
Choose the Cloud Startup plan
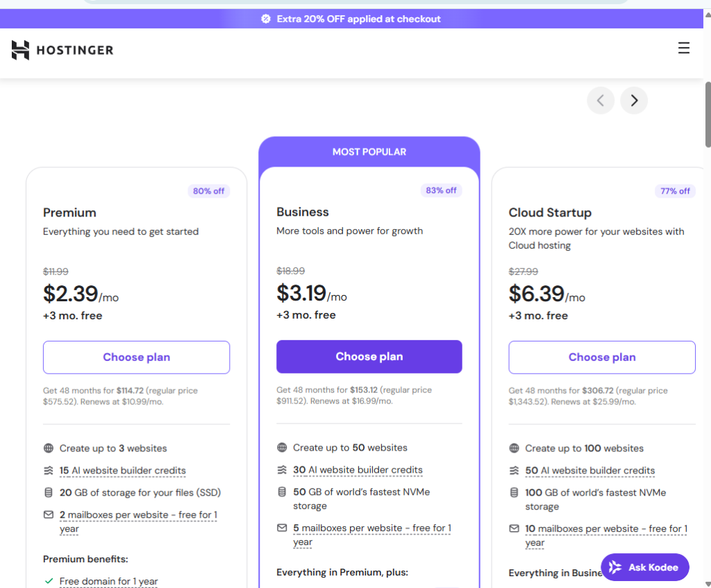[602, 358]
